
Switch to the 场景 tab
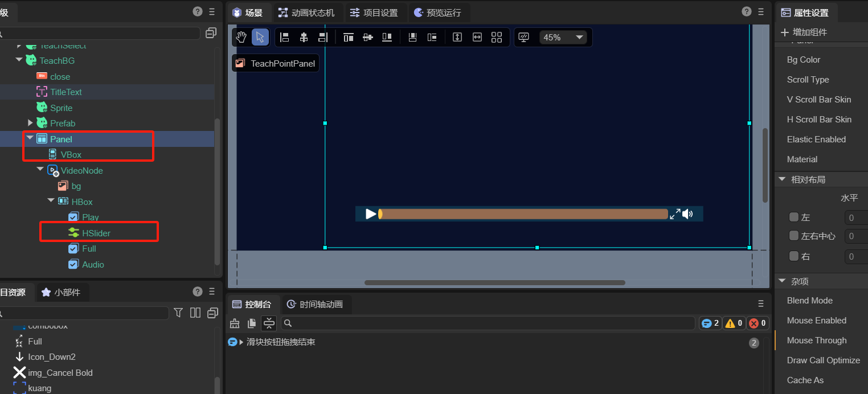coord(249,13)
